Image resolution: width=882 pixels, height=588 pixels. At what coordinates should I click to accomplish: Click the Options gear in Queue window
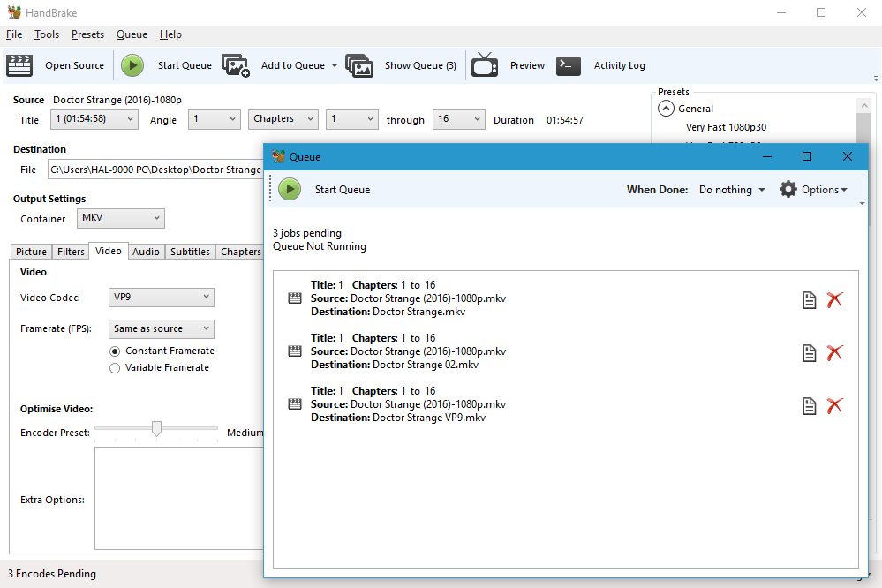788,190
